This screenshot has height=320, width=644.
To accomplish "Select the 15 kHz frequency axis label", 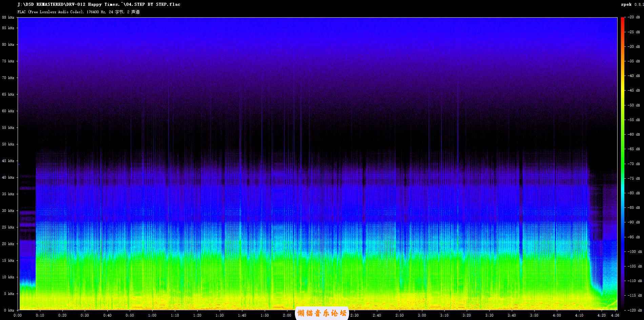I will [x=8, y=261].
